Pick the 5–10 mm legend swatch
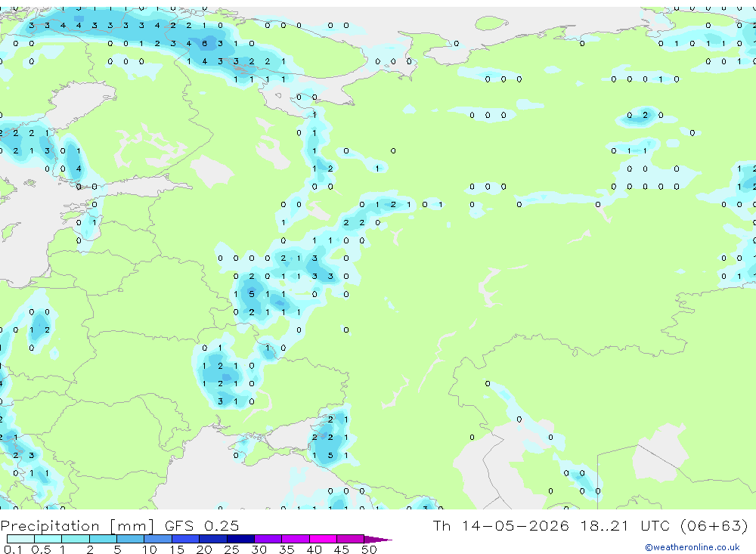Screen dimensions: 756x554 (x=130, y=539)
